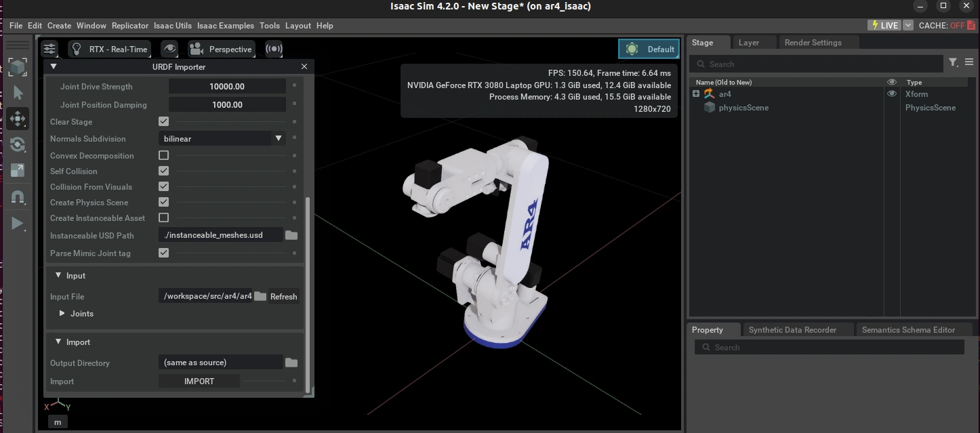Click the left toolbar grip handle
The width and height of the screenshot is (980, 433).
[18, 45]
